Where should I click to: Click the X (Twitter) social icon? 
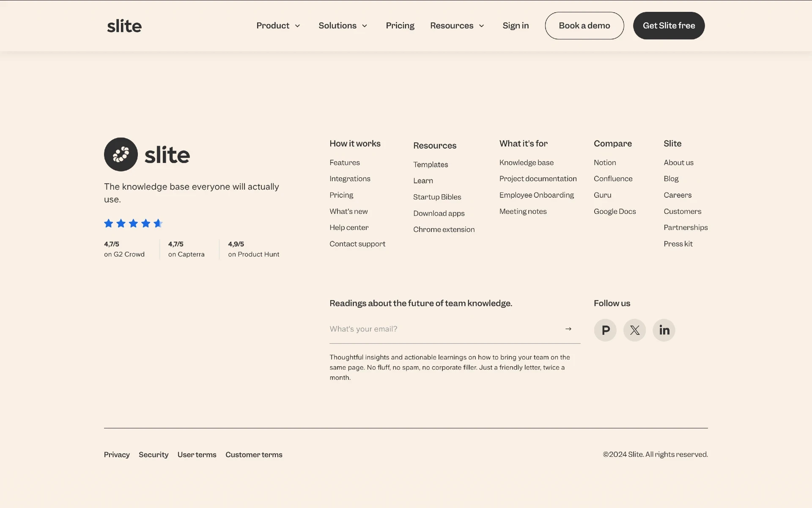(634, 330)
